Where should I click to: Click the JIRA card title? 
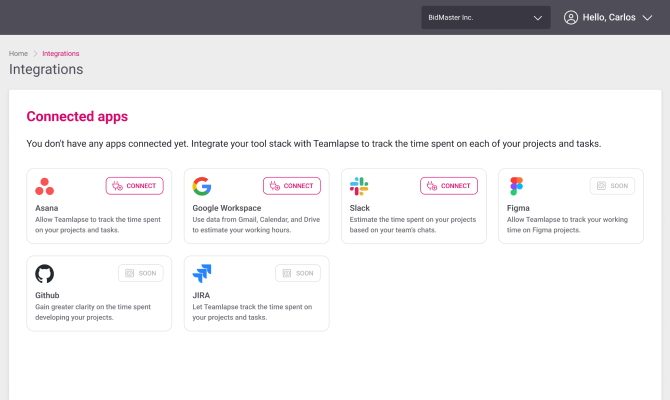[201, 295]
